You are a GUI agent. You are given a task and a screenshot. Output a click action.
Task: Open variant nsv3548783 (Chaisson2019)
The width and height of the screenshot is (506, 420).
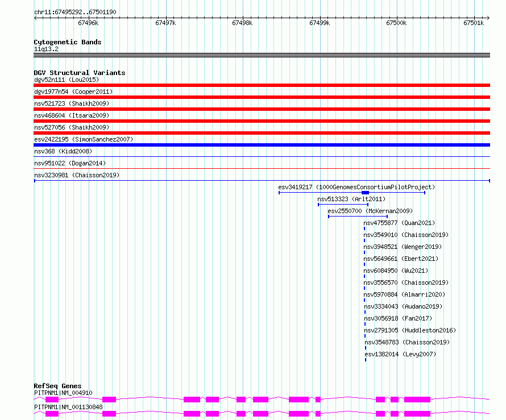tap(407, 342)
